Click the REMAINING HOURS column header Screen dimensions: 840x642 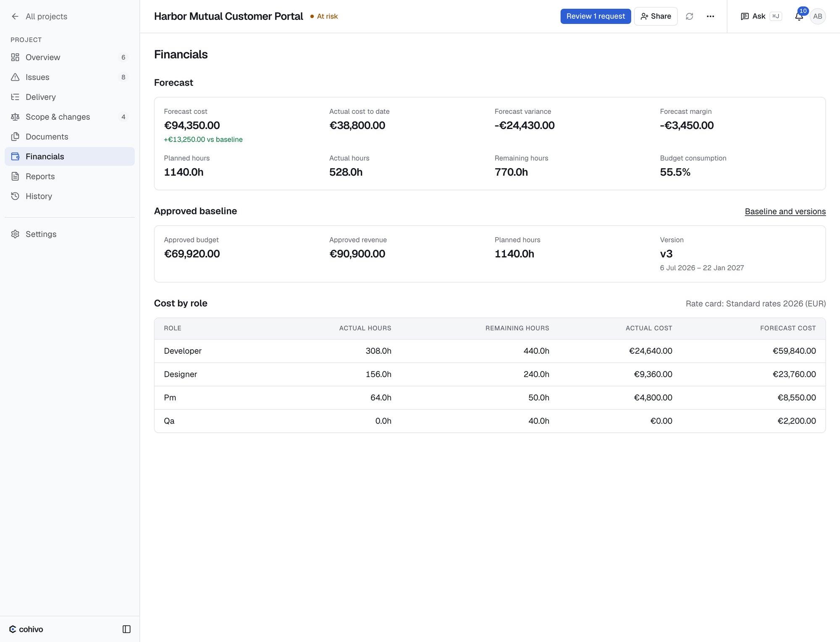pos(517,328)
